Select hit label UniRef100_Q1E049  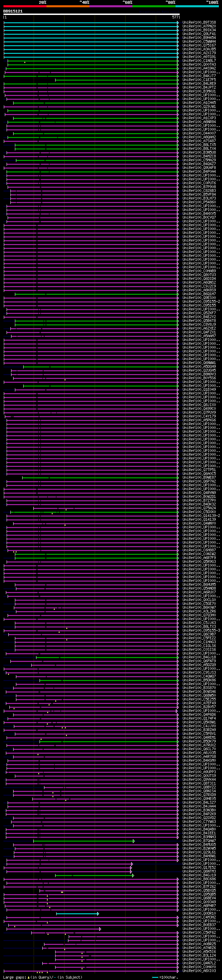[199, 390]
